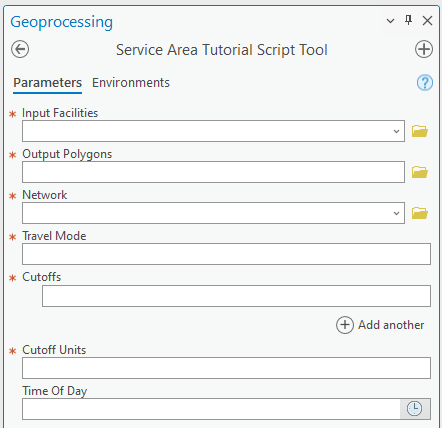Browse for Network dataset folder icon
The height and width of the screenshot is (428, 442).
pyautogui.click(x=420, y=213)
